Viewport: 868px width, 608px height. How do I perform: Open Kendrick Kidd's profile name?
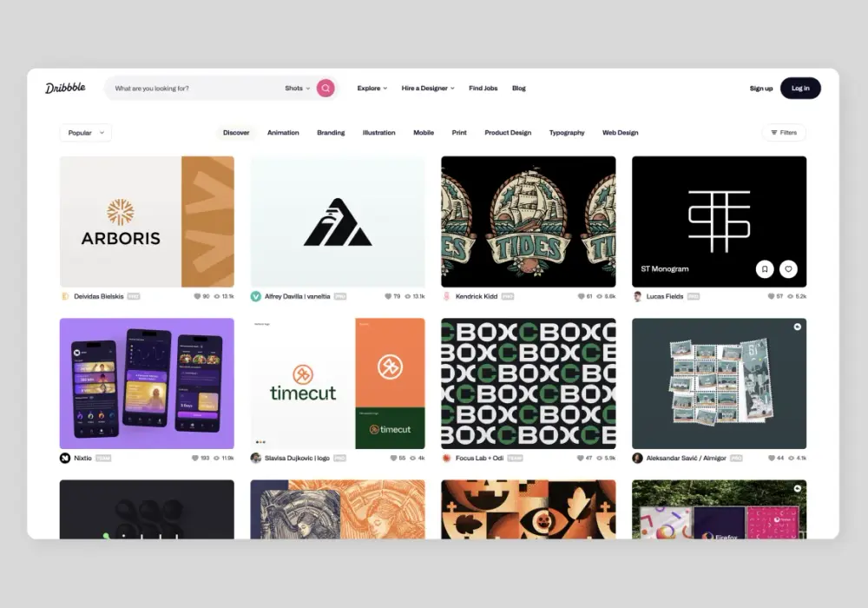[477, 296]
